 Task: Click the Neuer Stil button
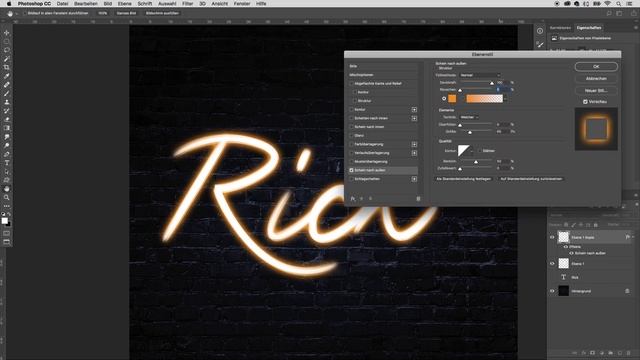click(596, 91)
